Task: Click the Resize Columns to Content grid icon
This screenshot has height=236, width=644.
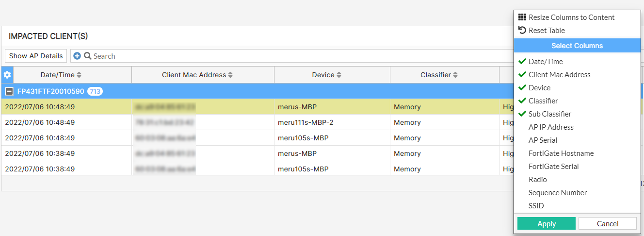Action: point(522,17)
